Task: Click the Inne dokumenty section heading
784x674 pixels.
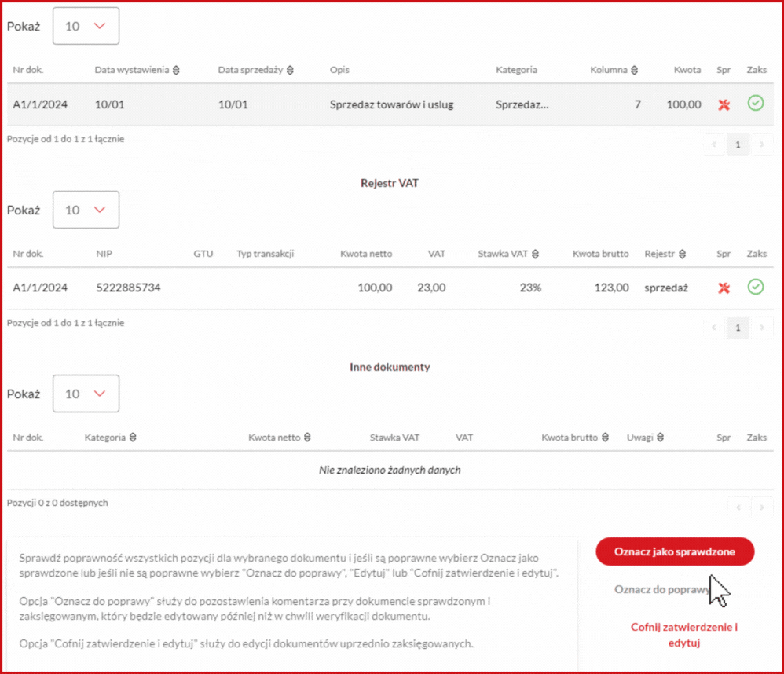Action: point(390,367)
